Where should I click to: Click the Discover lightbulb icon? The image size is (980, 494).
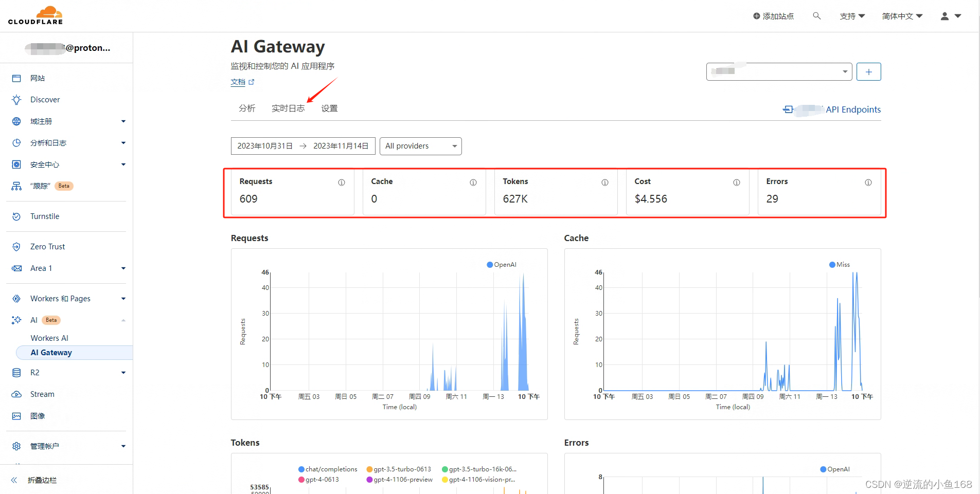pyautogui.click(x=16, y=100)
